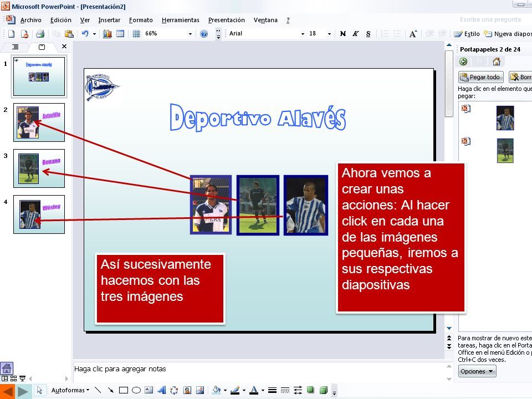Insert a text box from the drawing toolbar
Viewport: 532px width, 399px height.
[x=149, y=390]
